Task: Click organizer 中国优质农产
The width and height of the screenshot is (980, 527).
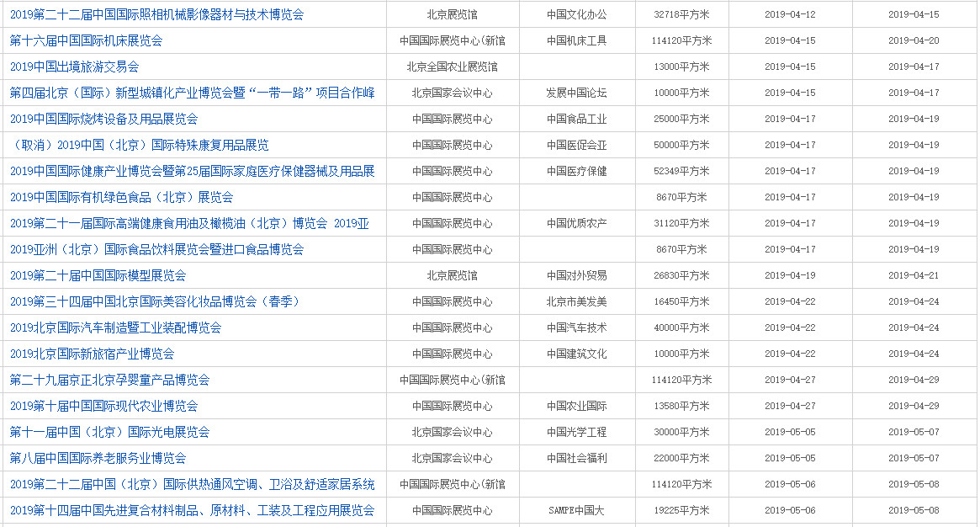Action: 576,224
